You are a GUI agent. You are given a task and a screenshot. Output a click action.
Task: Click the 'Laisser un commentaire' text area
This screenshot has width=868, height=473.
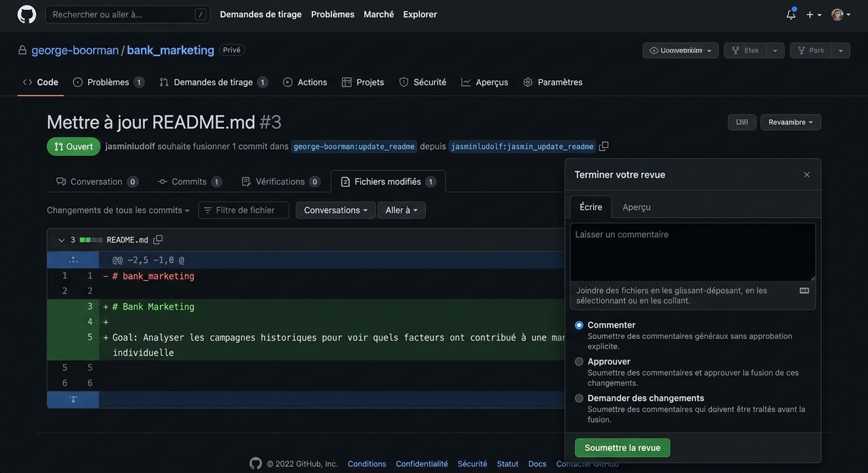[693, 253]
